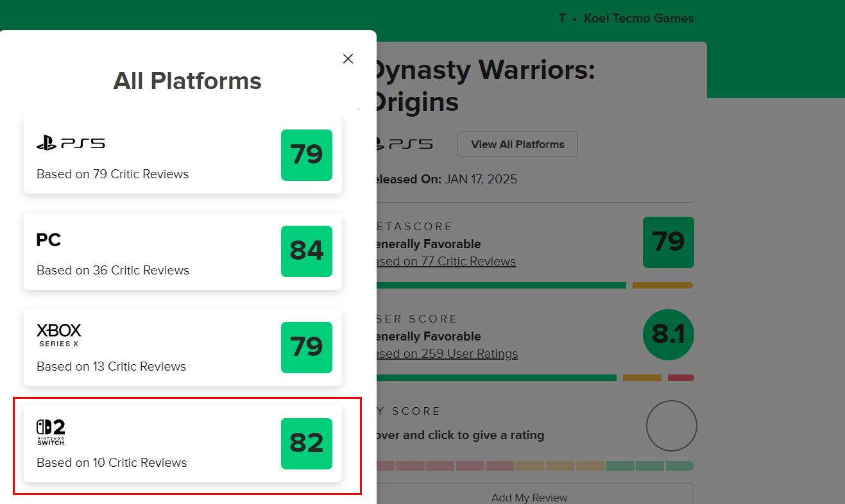
Task: Close the All Platforms popup
Action: pyautogui.click(x=348, y=59)
